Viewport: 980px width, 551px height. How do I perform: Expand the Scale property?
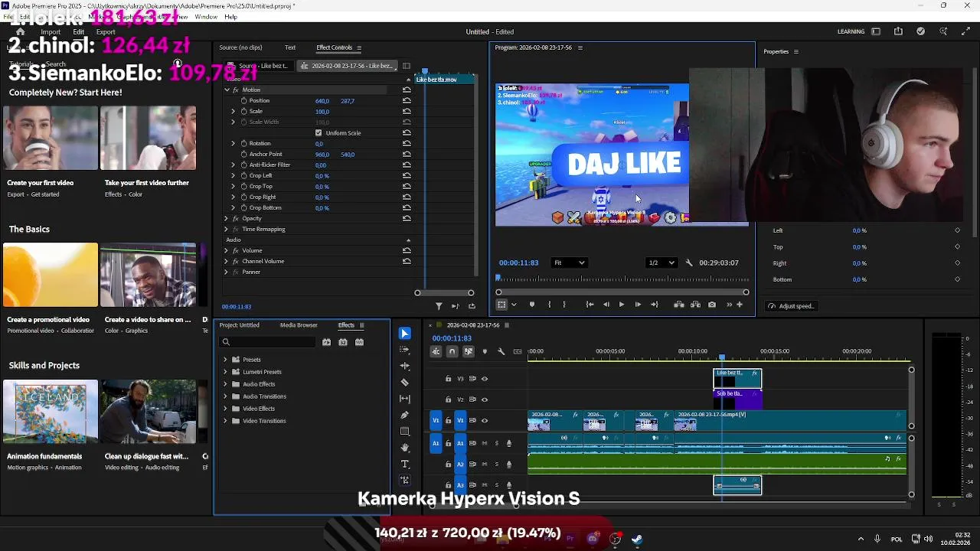click(234, 112)
